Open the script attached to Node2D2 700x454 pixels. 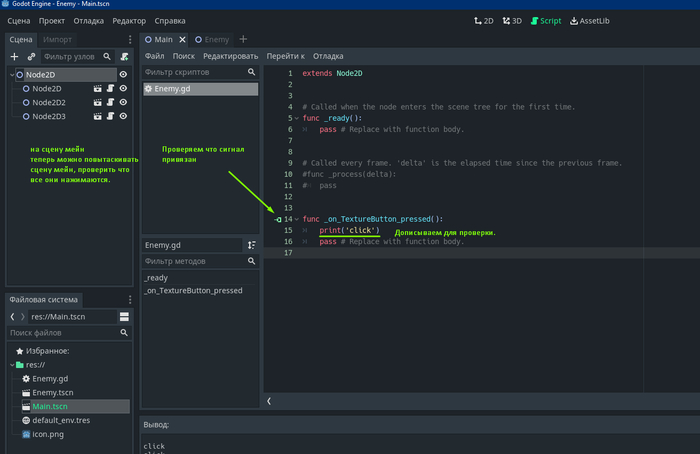[110, 102]
